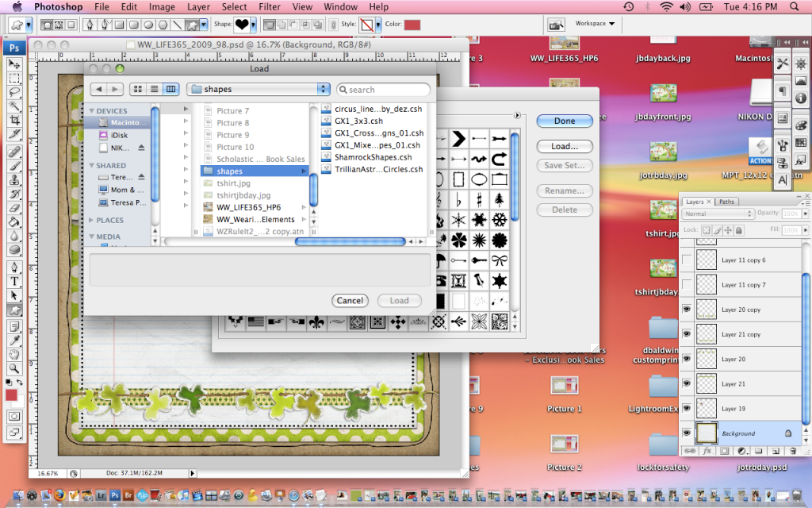812x508 pixels.
Task: Activate the Crop tool
Action: 14,121
